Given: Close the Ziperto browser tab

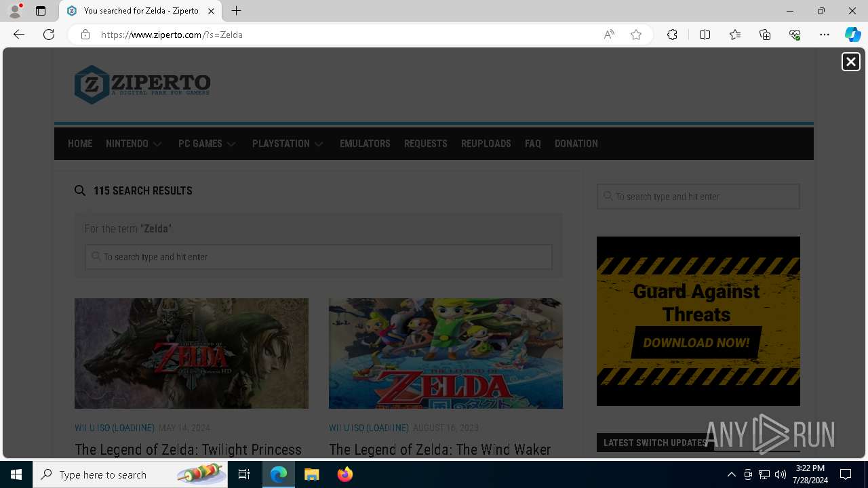Looking at the screenshot, I should (x=211, y=11).
